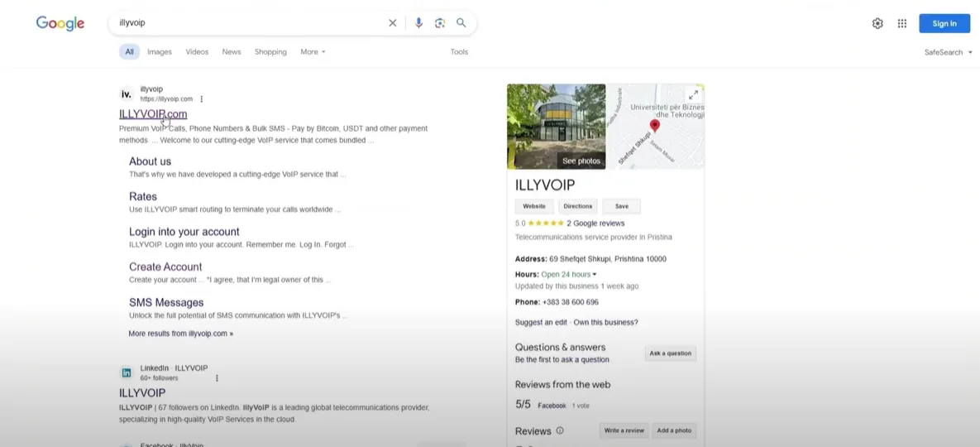Click the five-star rating icons

coord(546,223)
